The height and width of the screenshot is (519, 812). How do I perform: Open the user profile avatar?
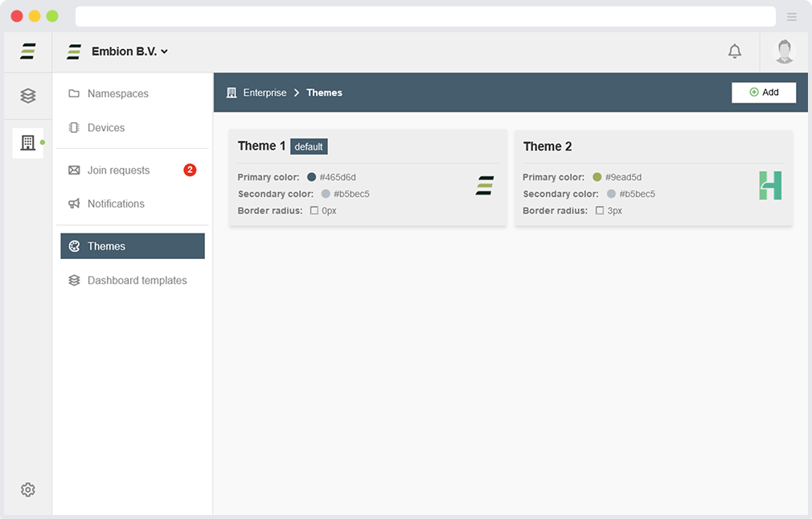click(x=784, y=51)
